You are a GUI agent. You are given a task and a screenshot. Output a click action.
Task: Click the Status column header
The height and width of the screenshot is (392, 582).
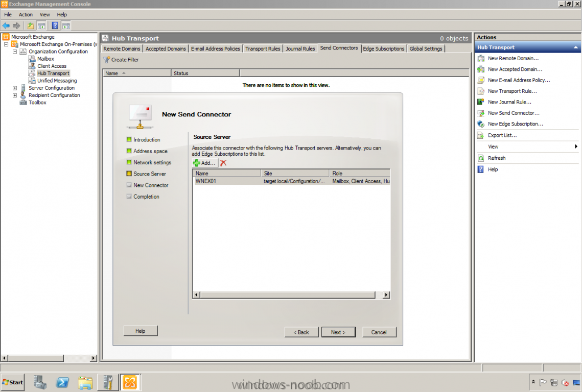pos(205,73)
